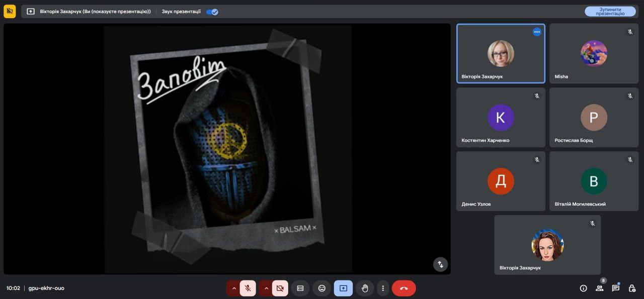Select Віталій Могилевський participant tile
The width and height of the screenshot is (644, 299).
click(594, 181)
